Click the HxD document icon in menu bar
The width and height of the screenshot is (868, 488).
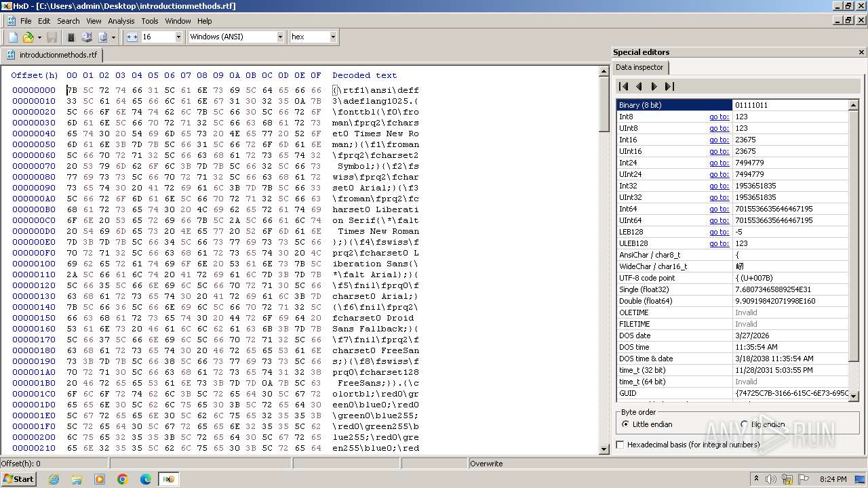click(x=11, y=21)
